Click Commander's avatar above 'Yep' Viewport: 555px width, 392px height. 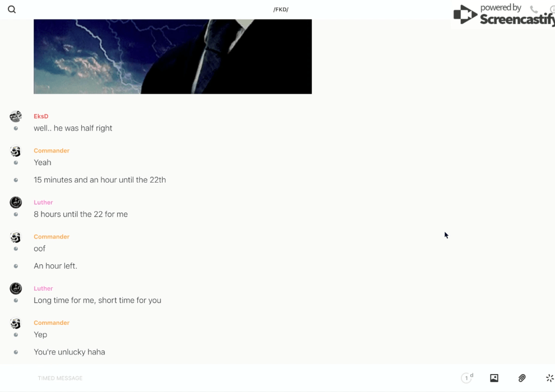pos(16,323)
